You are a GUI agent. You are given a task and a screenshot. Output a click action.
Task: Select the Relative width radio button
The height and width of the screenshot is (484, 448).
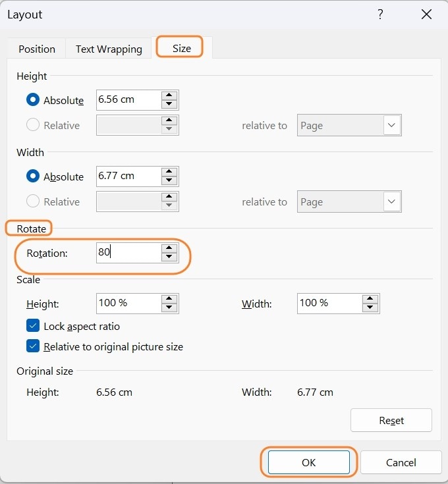pyautogui.click(x=33, y=202)
